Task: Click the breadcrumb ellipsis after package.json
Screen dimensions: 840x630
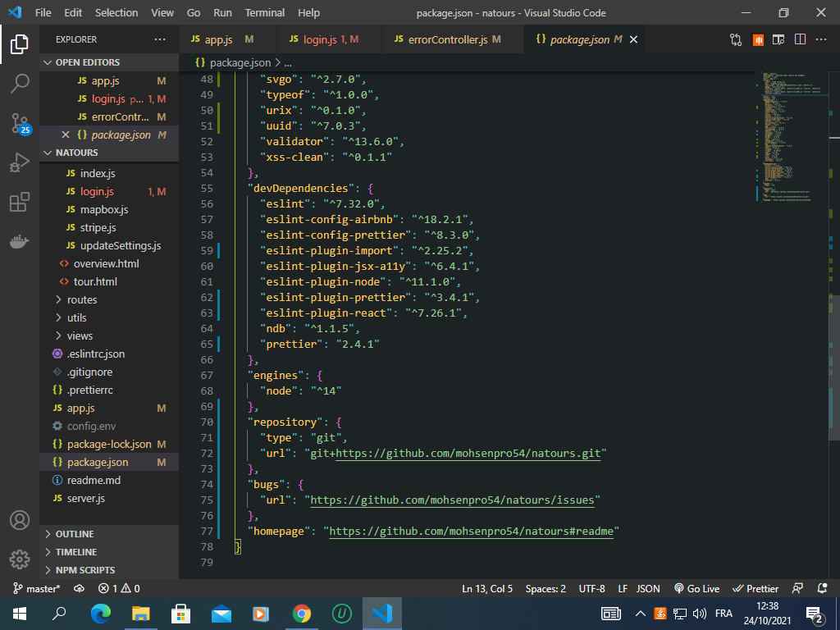Action: point(288,63)
